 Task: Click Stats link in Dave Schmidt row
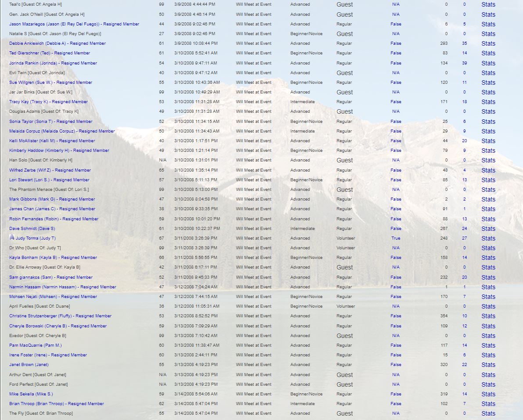click(488, 229)
